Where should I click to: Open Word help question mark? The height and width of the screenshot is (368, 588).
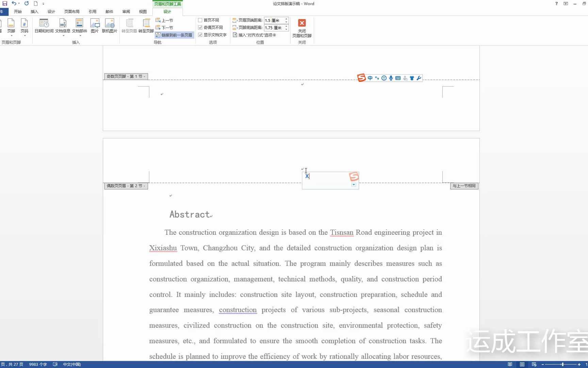point(556,3)
